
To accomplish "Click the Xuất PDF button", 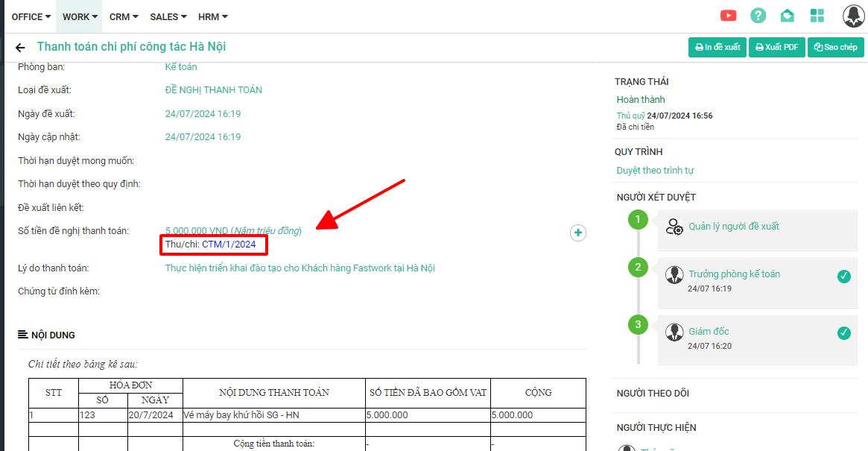I will click(x=776, y=47).
